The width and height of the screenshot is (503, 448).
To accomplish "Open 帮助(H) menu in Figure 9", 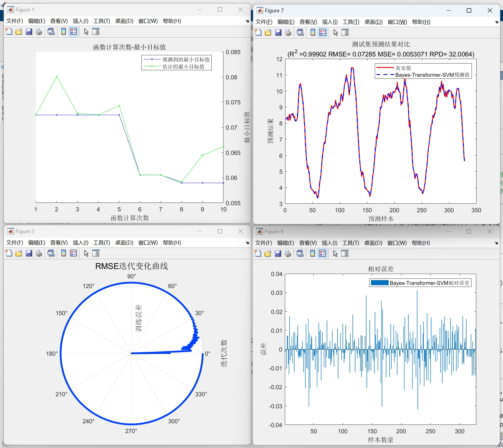I will pyautogui.click(x=421, y=243).
